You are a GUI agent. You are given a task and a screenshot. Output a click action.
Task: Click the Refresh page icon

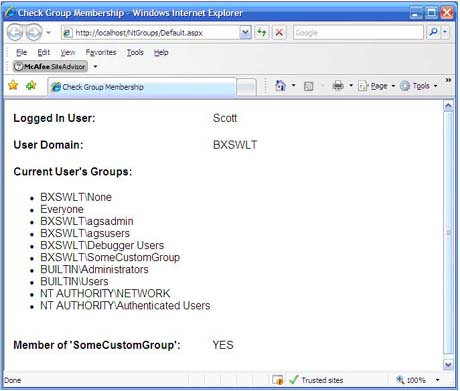coord(262,33)
